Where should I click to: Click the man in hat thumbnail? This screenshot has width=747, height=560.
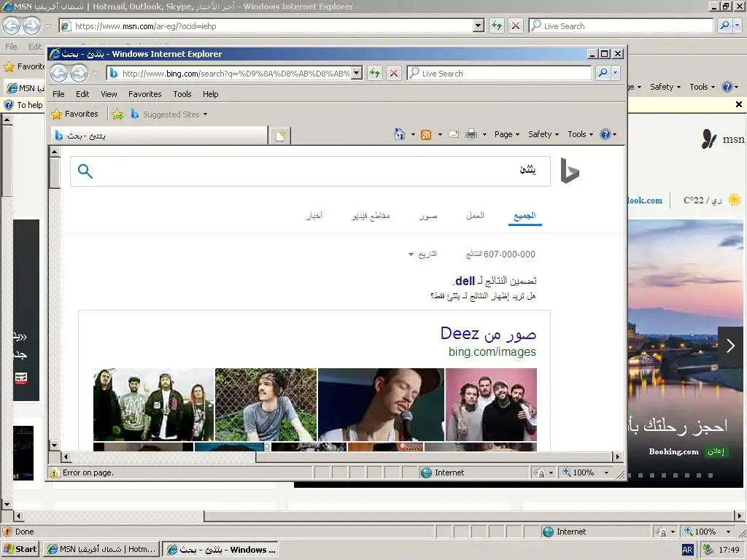[381, 404]
